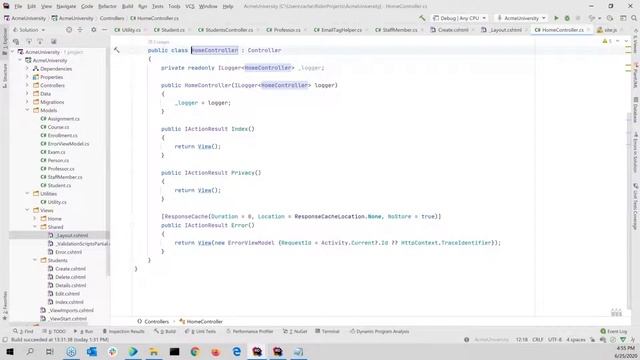Click the Windows taskbar search icon
640x360 pixels.
[x=30, y=351]
